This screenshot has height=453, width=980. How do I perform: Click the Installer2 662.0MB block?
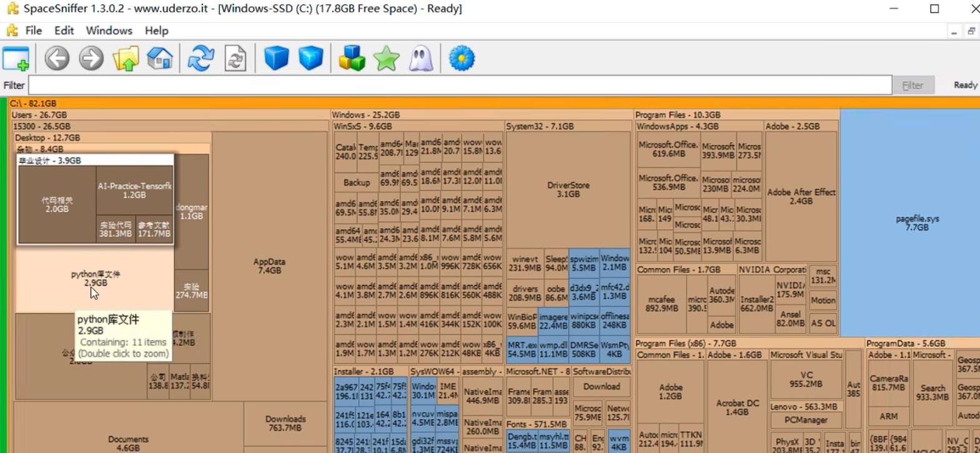pos(756,304)
